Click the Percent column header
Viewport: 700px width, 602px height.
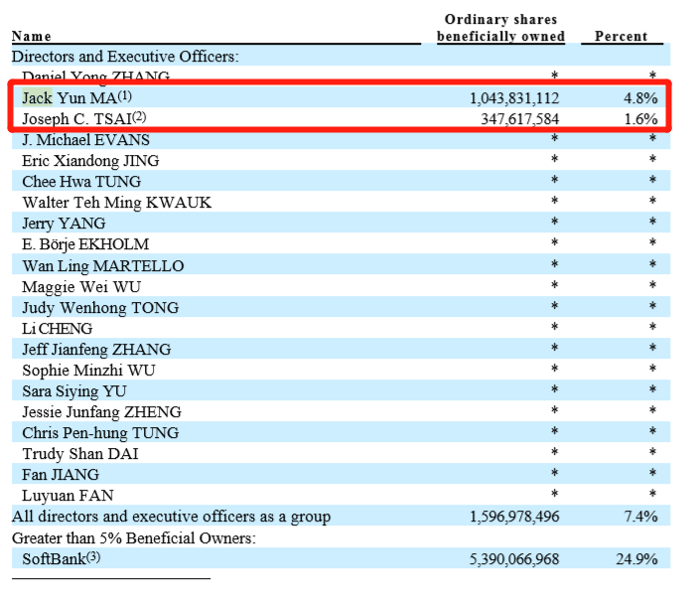[621, 37]
